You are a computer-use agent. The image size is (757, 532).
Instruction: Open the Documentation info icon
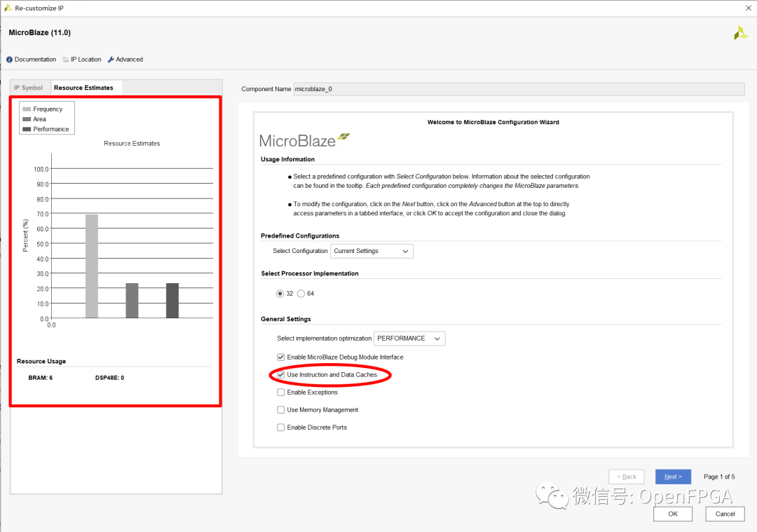[9, 60]
